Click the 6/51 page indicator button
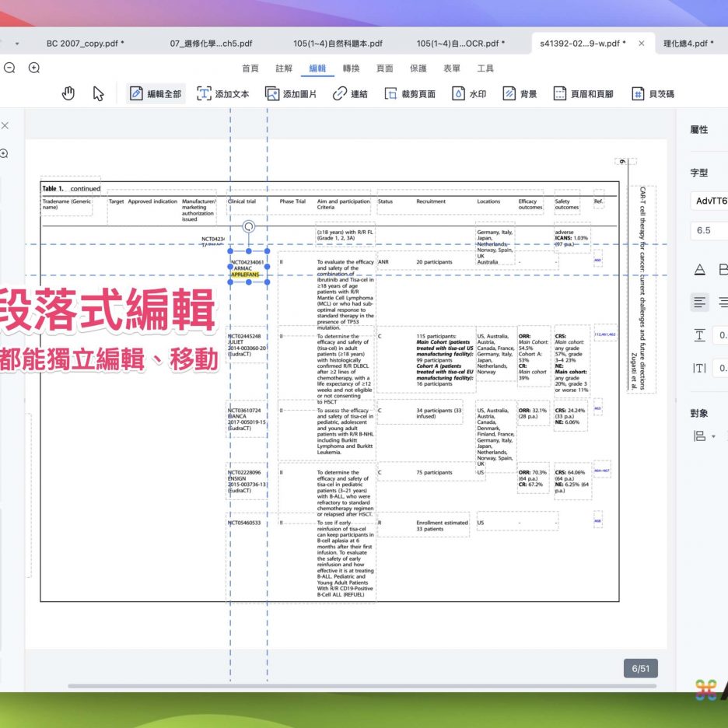The width and height of the screenshot is (728, 728). (640, 668)
